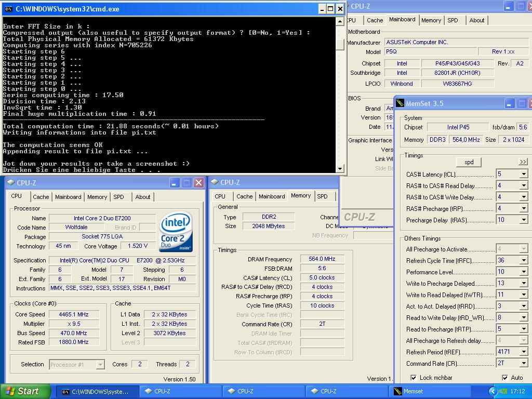Open the Memset taskbar button
532x399 pixels.
pyautogui.click(x=430, y=392)
